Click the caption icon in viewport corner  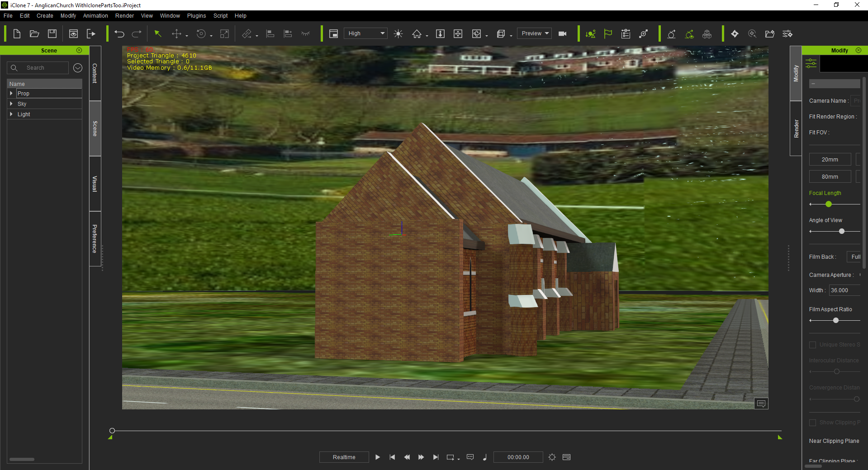761,404
